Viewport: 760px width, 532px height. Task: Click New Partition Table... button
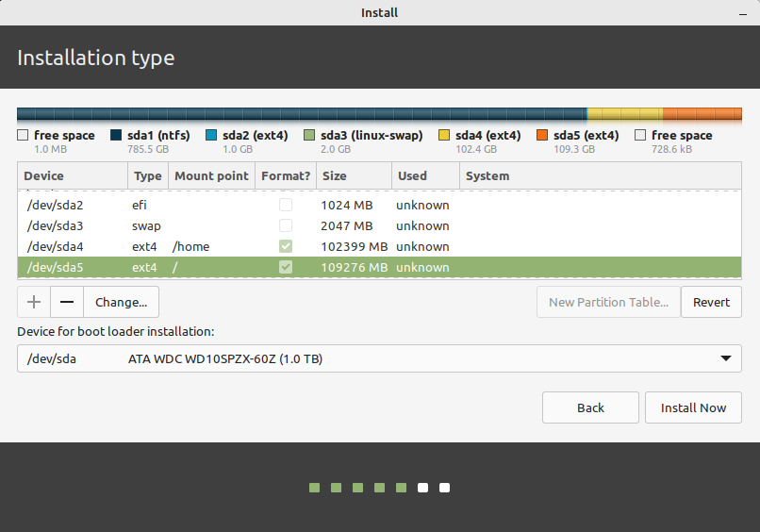(608, 302)
